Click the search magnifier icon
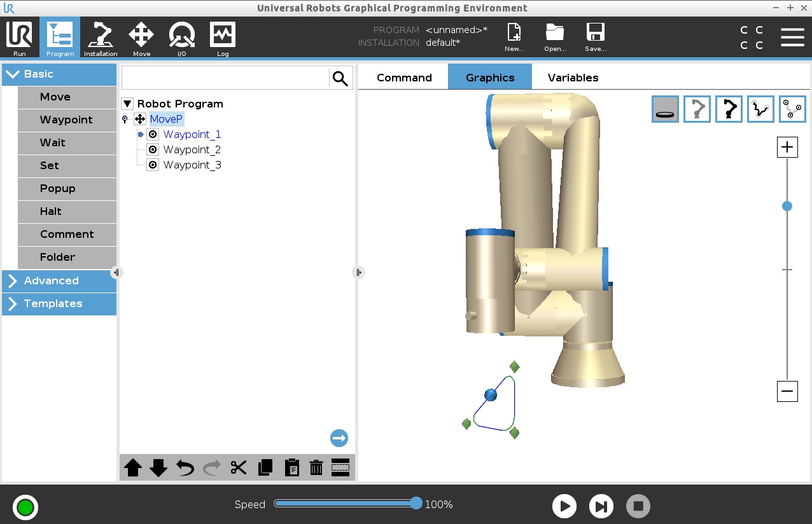 (340, 78)
